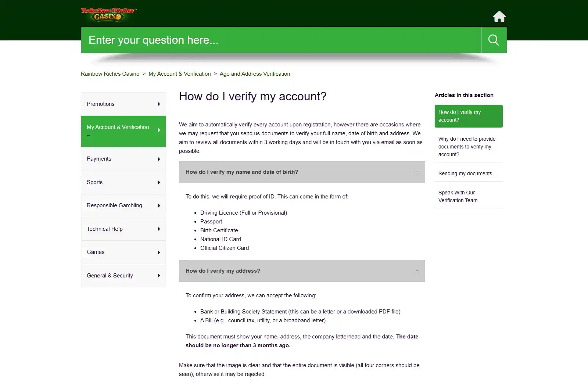Screen dimensions: 588x391
Task: Click the 'Birth Certificate' list item
Action: 219,230
